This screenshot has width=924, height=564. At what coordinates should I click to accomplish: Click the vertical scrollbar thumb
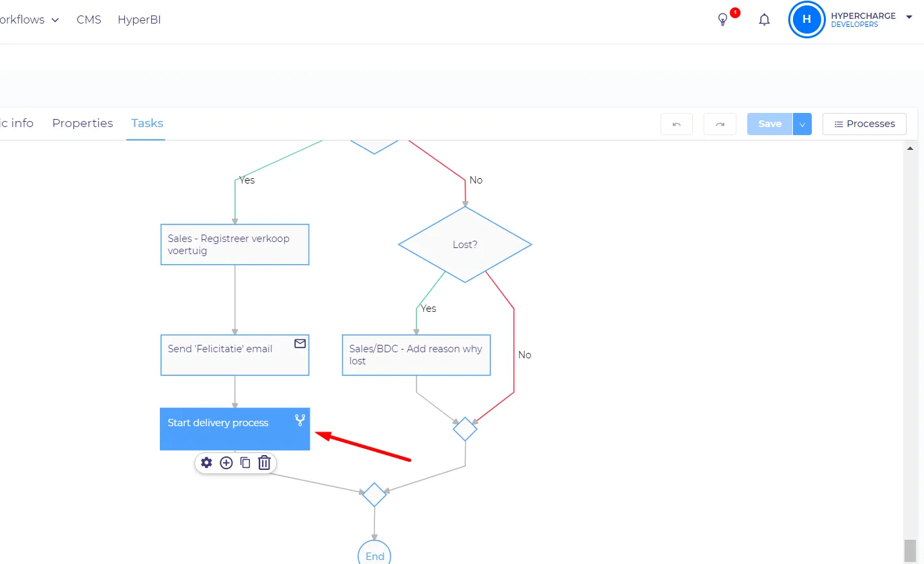[x=911, y=551]
